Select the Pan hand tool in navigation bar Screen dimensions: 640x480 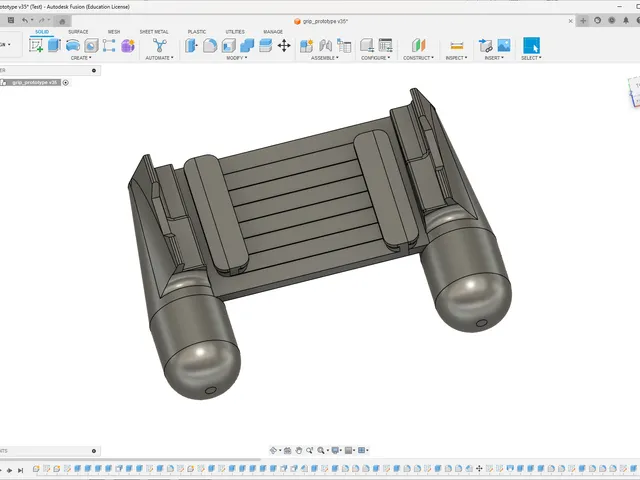299,450
